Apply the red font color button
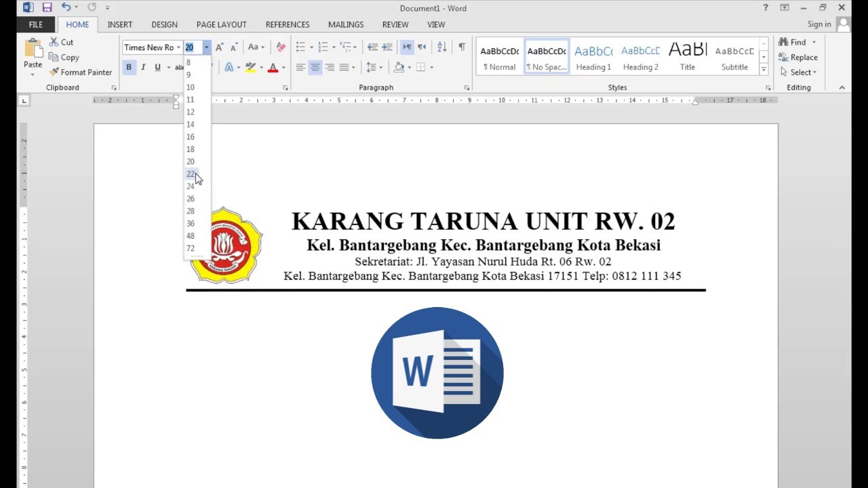The height and width of the screenshot is (488, 868). (273, 67)
